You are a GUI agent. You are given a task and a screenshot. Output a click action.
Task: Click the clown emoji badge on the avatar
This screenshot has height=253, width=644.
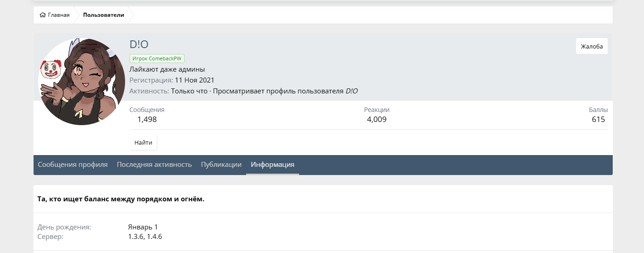click(51, 69)
